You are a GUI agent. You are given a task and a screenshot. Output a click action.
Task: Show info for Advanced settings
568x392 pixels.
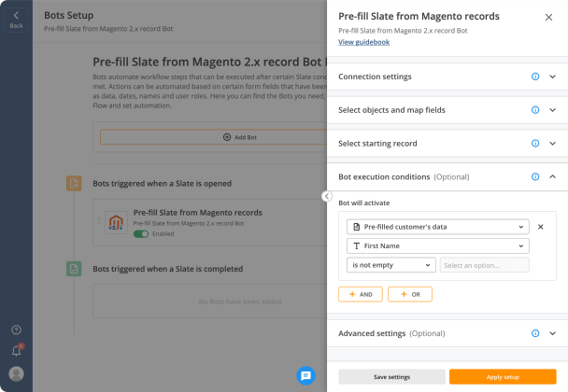coord(535,333)
